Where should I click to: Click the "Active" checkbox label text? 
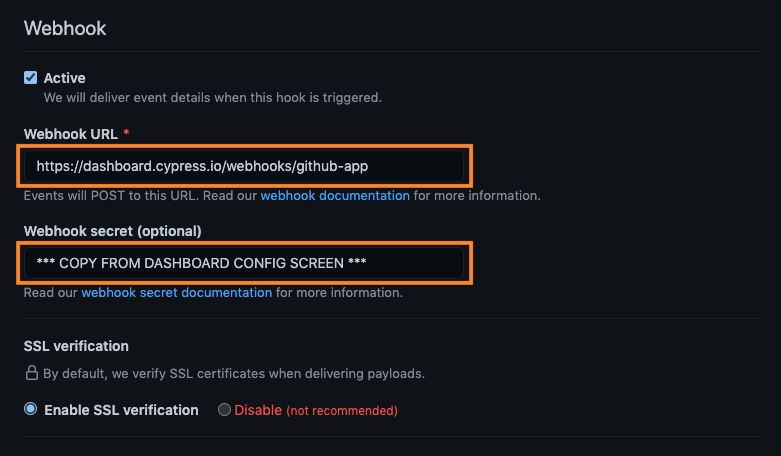[x=65, y=78]
